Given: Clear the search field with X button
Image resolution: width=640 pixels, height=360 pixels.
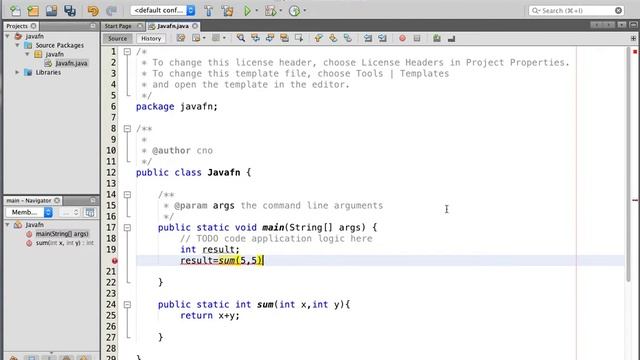Looking at the screenshot, I should (618, 10).
